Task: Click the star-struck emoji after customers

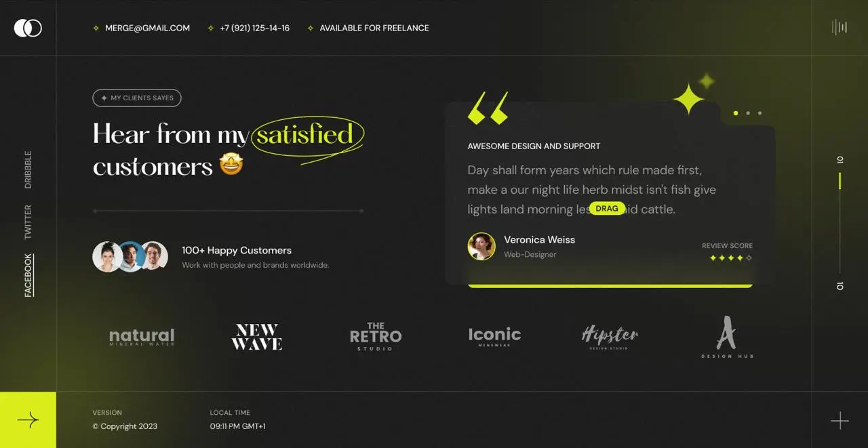Action: [231, 165]
